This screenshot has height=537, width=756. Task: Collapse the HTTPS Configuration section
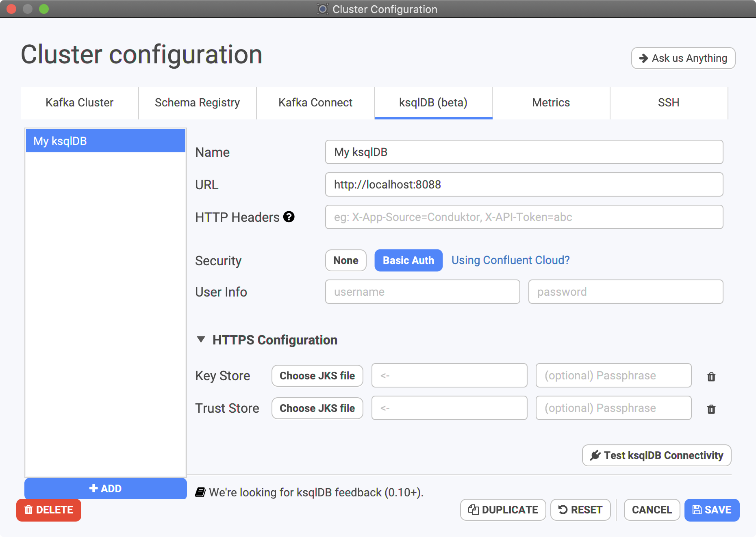click(201, 340)
